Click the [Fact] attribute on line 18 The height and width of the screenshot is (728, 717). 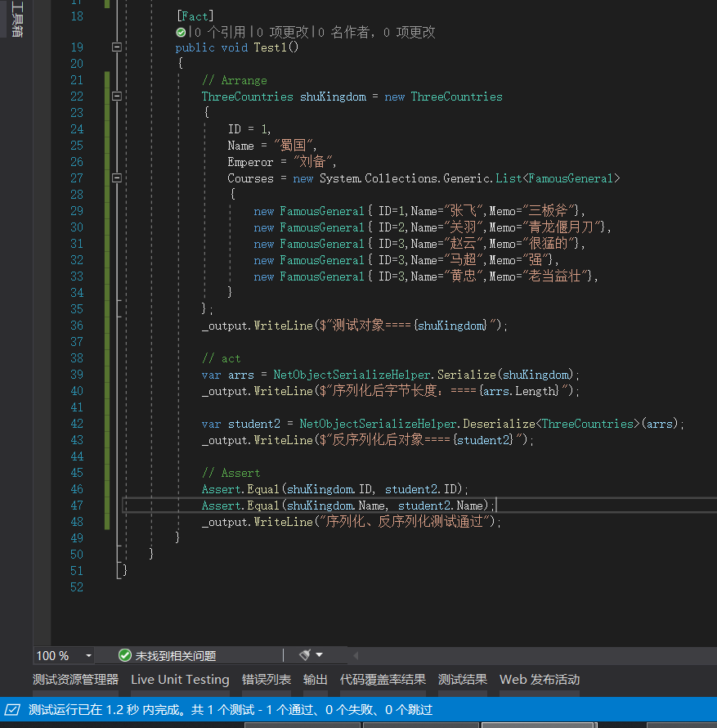[x=195, y=16]
